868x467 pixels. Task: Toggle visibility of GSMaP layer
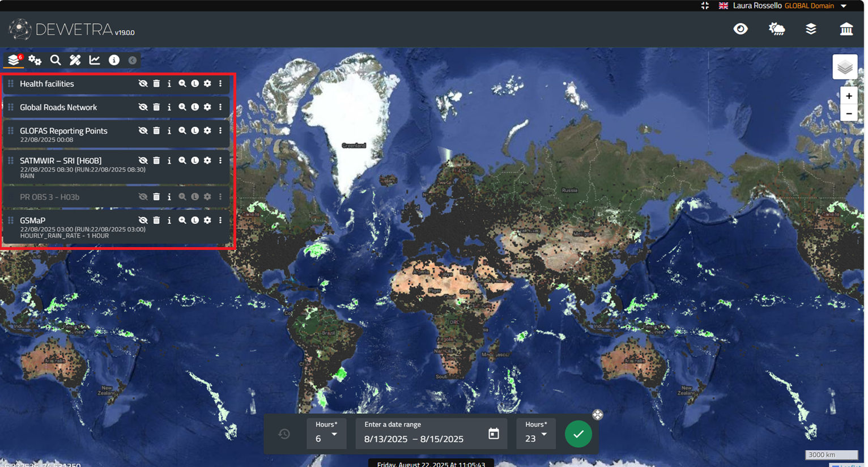point(143,220)
